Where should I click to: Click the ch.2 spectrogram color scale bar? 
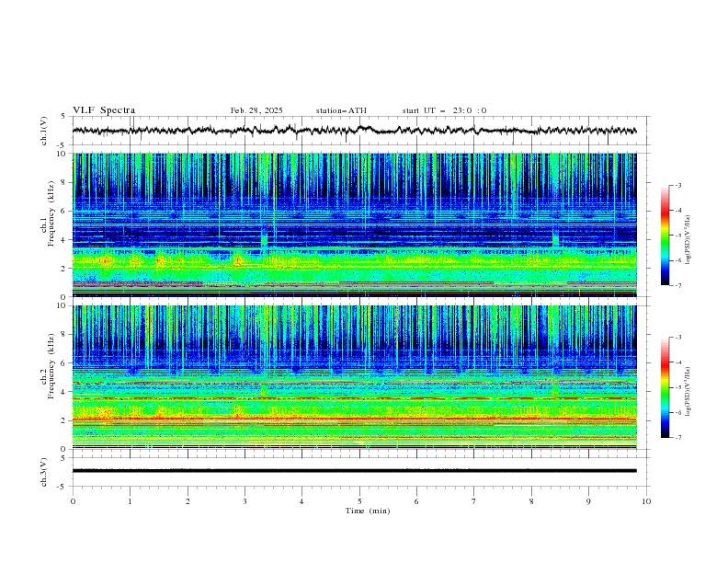click(665, 387)
